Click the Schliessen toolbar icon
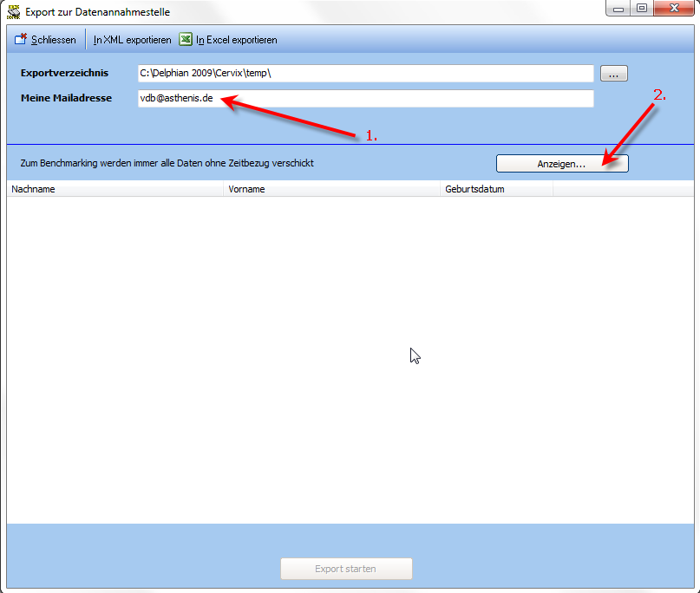 (x=21, y=40)
